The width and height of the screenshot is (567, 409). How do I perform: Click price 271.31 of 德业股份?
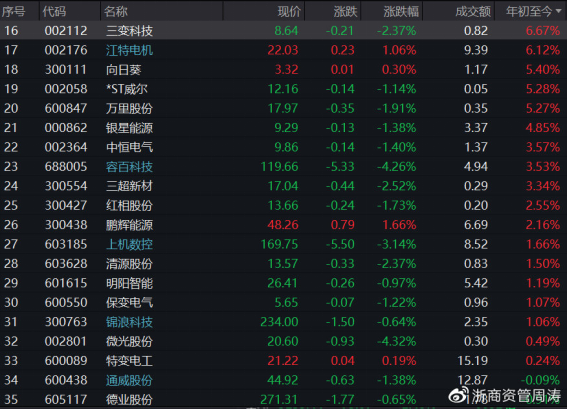[280, 399]
